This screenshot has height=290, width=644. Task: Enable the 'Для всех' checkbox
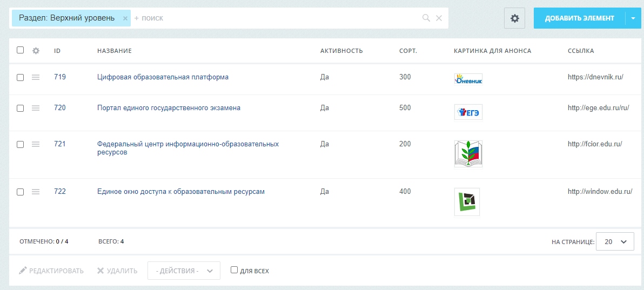pos(234,270)
